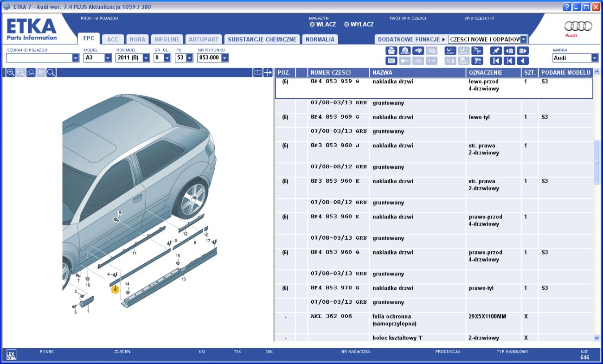Select part number 8P3 853 960 K
603x364 pixels.
[x=335, y=181]
